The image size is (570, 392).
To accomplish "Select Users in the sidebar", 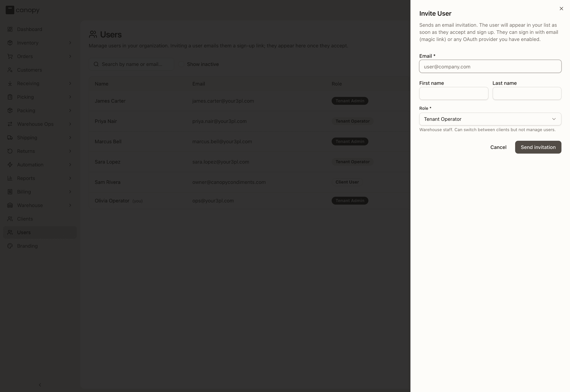I will tap(40, 232).
